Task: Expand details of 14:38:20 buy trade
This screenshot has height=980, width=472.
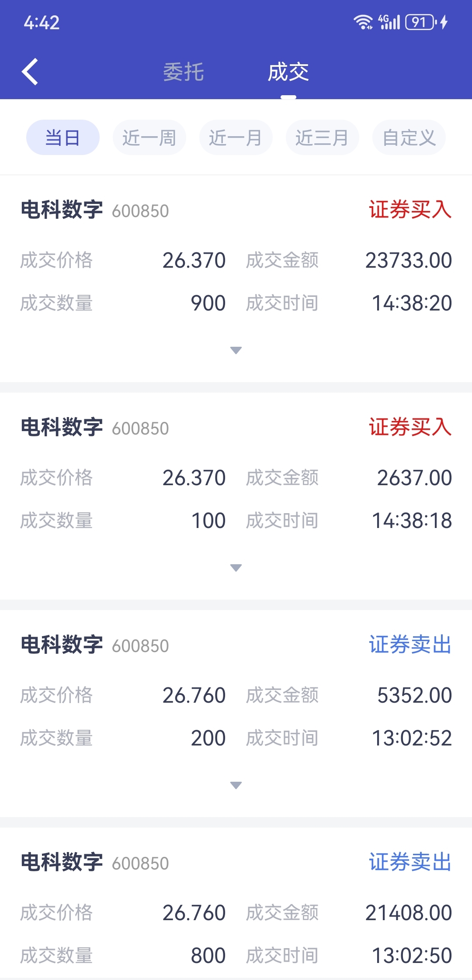Action: click(x=236, y=350)
